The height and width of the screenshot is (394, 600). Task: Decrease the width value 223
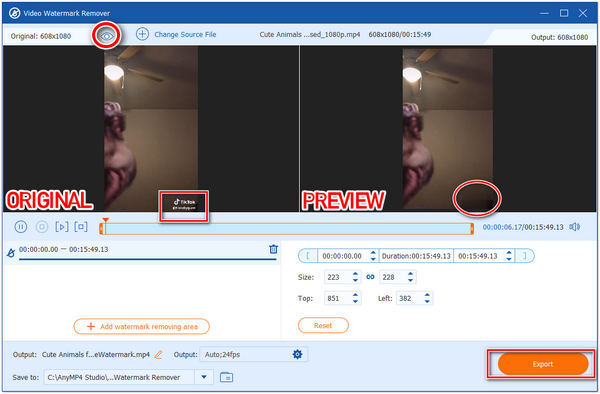355,280
